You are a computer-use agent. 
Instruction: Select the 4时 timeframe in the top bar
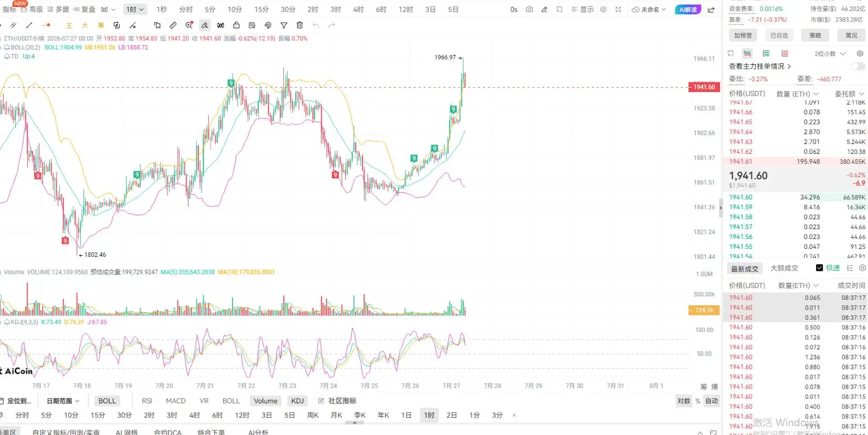click(x=358, y=9)
